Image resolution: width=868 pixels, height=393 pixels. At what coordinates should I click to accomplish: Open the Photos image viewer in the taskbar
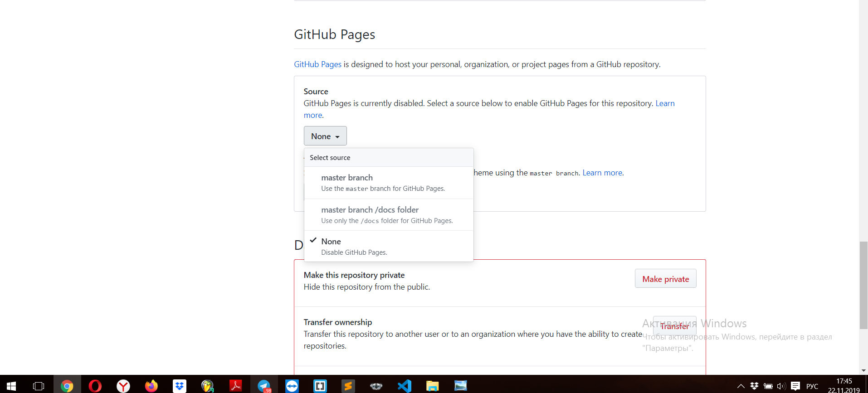461,386
